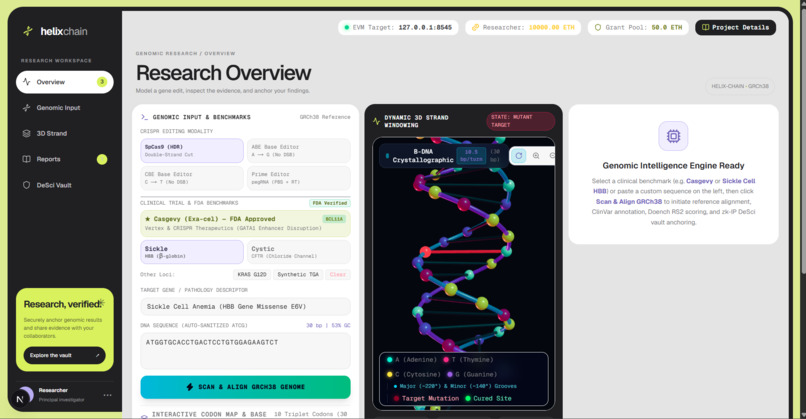The height and width of the screenshot is (419, 806).
Task: Click the green dot indicator beside Reports
Action: click(102, 159)
